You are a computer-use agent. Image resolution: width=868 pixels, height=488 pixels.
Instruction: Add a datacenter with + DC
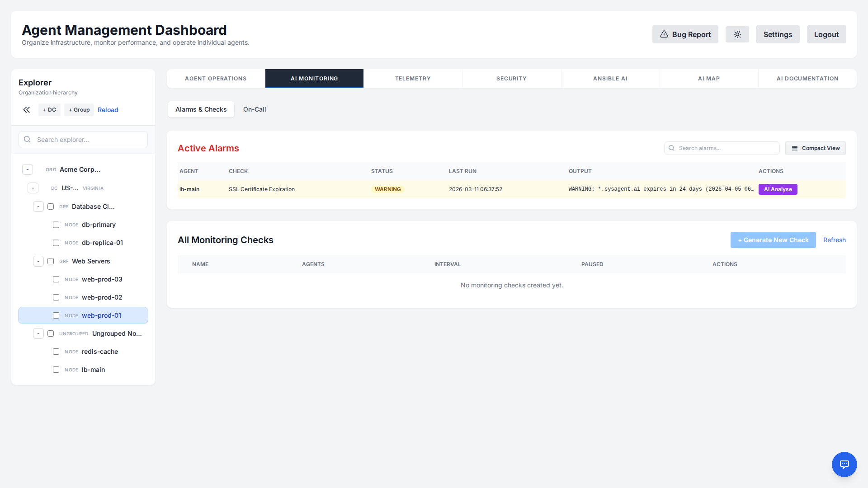click(x=49, y=110)
